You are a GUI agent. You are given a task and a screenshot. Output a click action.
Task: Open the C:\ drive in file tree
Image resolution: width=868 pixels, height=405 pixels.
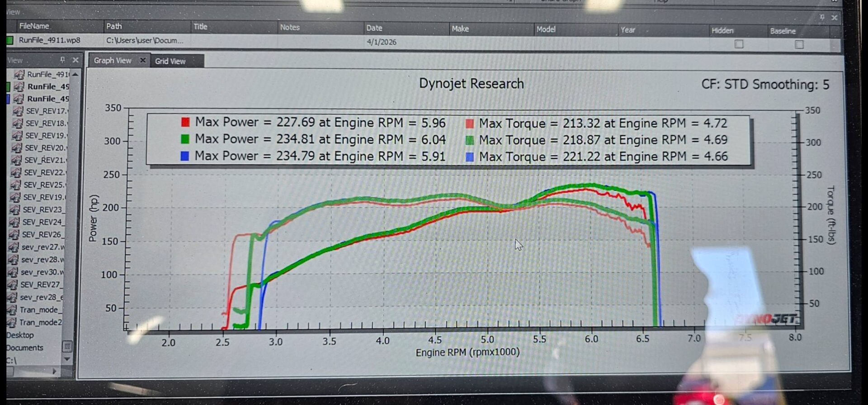point(11,361)
